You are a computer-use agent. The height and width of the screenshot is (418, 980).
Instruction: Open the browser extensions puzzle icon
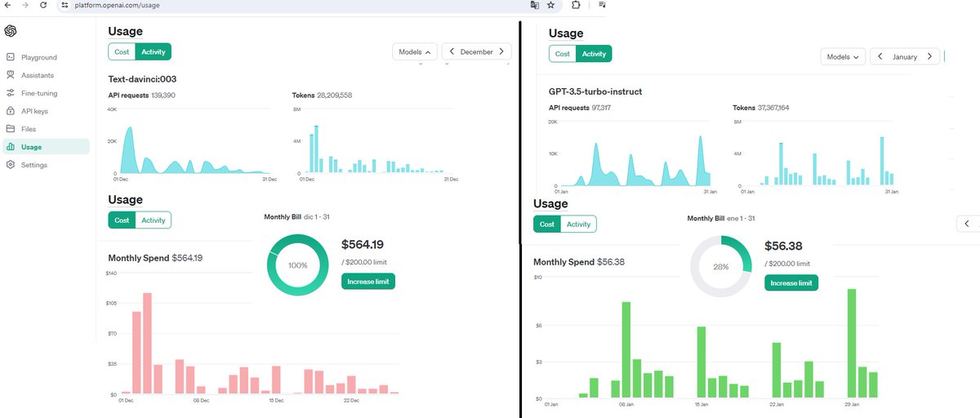pos(576,5)
